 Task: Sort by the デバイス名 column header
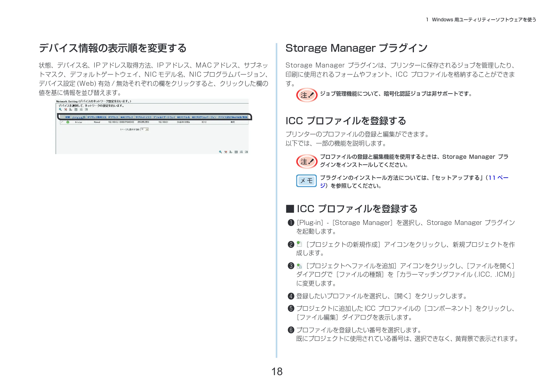(x=79, y=117)
